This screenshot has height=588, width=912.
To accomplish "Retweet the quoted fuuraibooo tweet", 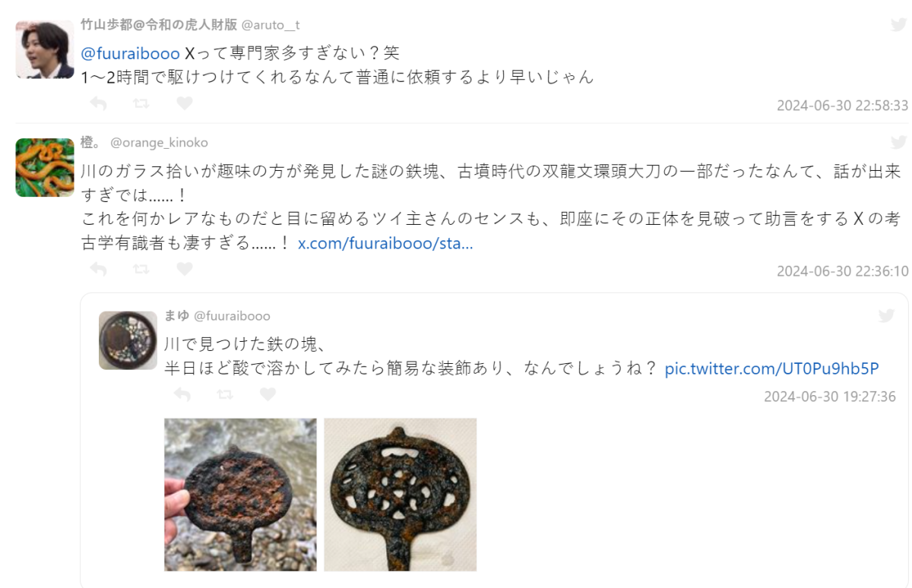I will pyautogui.click(x=225, y=394).
